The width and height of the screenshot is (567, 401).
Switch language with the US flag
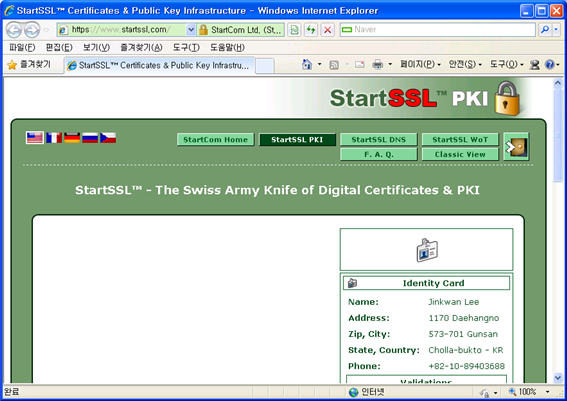point(35,138)
